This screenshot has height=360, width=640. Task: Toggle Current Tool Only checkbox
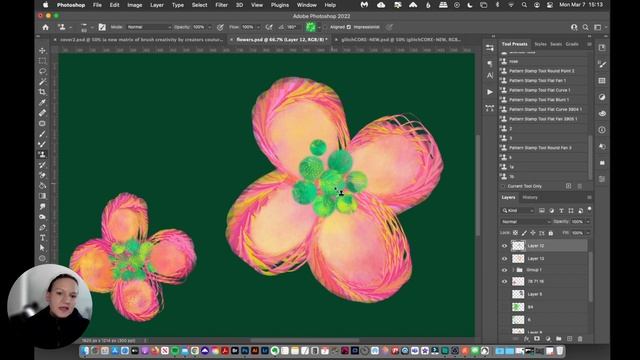click(503, 186)
